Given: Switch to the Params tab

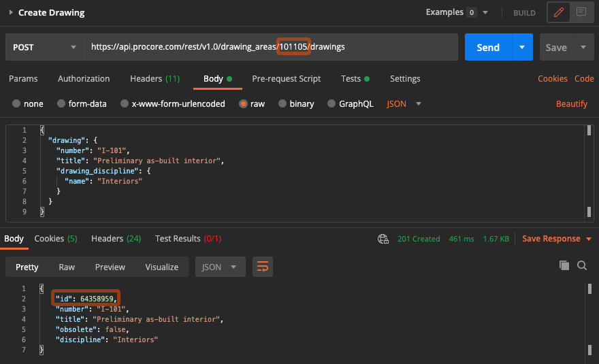Looking at the screenshot, I should 23,79.
